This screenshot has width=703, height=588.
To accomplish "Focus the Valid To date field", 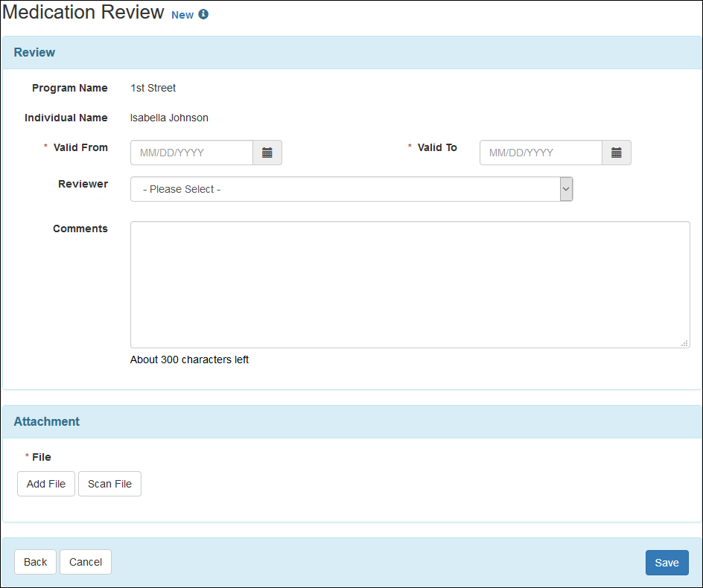I will click(541, 153).
